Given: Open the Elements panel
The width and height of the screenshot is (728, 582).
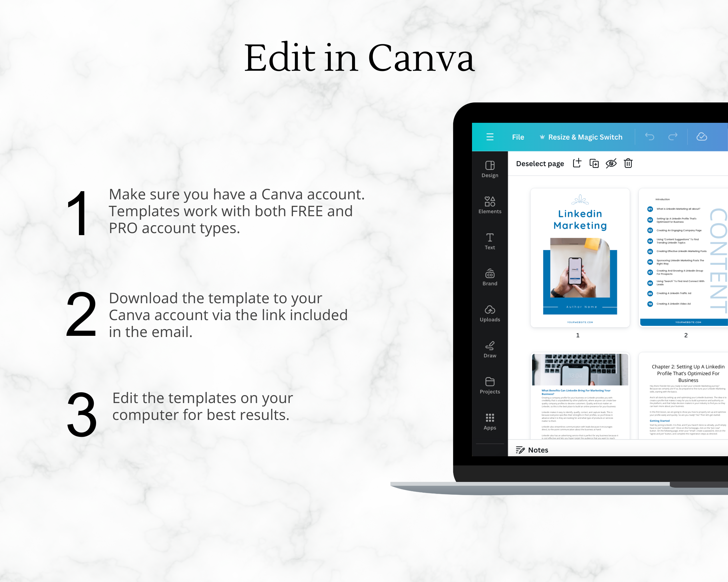Looking at the screenshot, I should coord(490,204).
